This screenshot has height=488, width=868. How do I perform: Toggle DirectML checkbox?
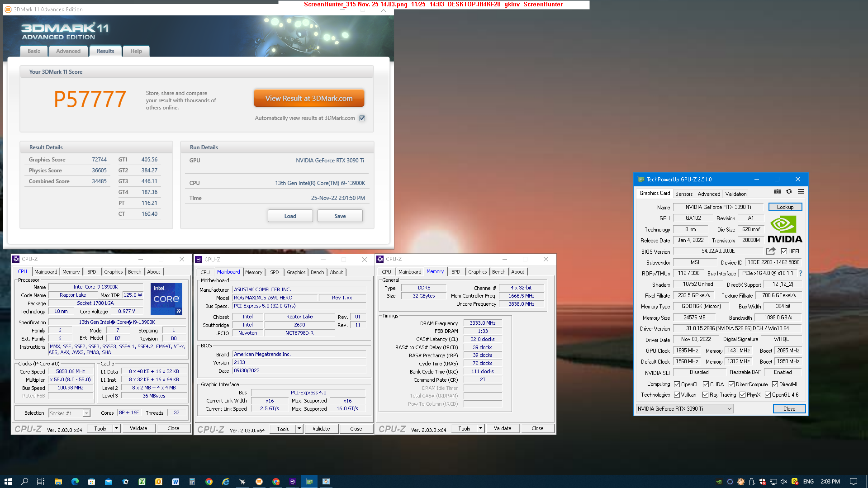click(775, 384)
